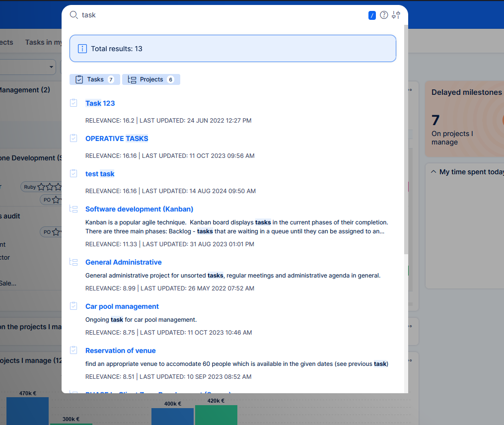Toggle the Projects results filter
The image size is (504, 425).
pos(151,79)
